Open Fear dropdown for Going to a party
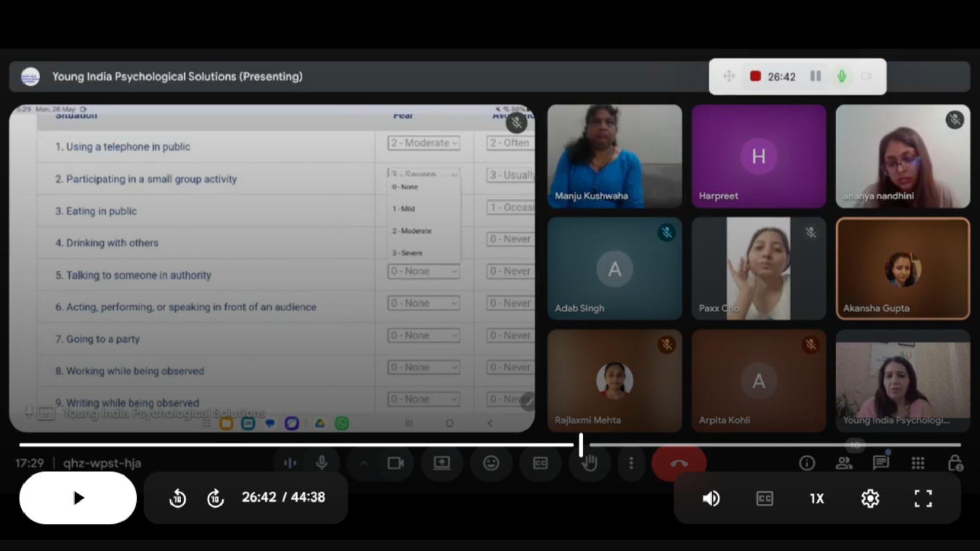The image size is (980, 551). point(423,336)
